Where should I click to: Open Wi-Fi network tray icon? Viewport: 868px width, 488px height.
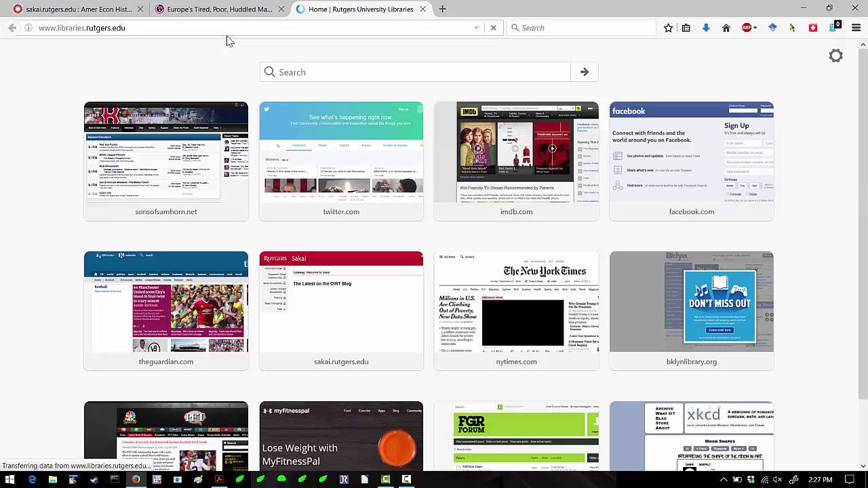(x=765, y=479)
